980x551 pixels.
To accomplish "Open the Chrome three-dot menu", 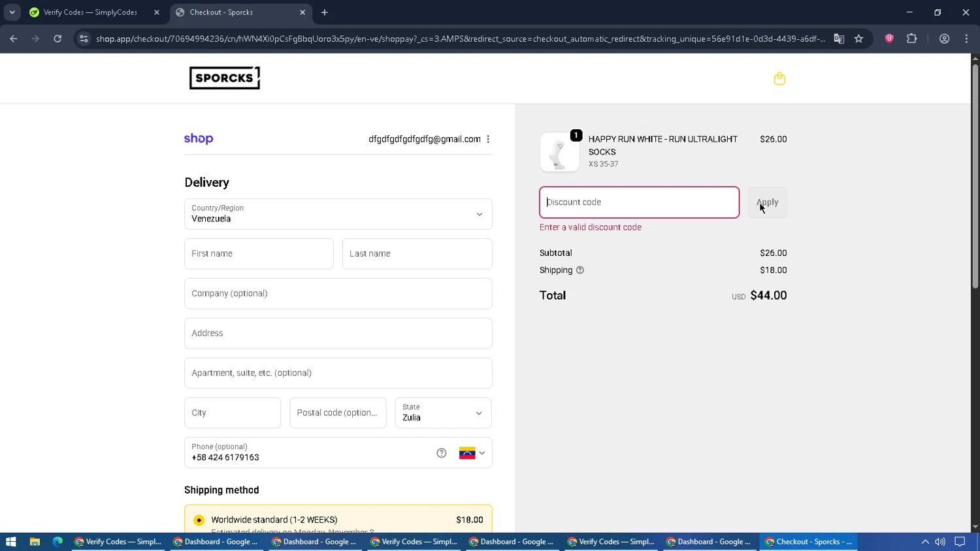I will (x=966, y=39).
